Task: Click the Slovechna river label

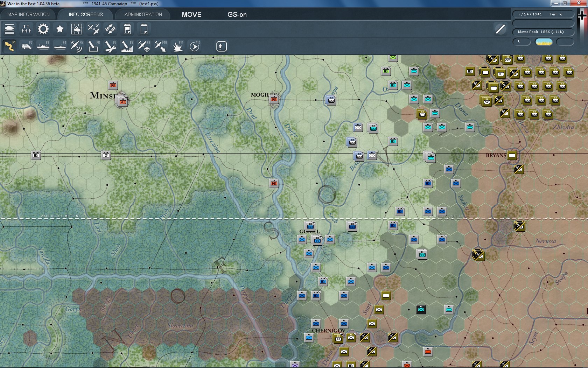Action: tap(180, 326)
